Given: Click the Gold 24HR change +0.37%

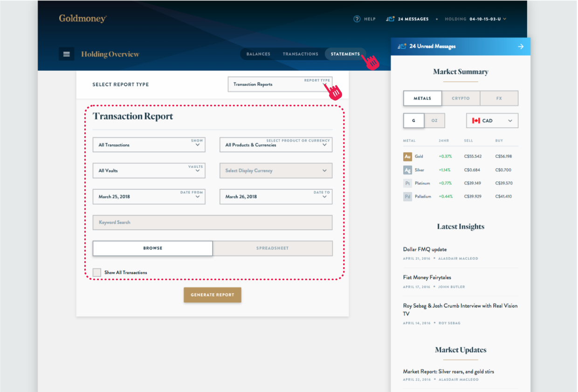Looking at the screenshot, I should (446, 157).
